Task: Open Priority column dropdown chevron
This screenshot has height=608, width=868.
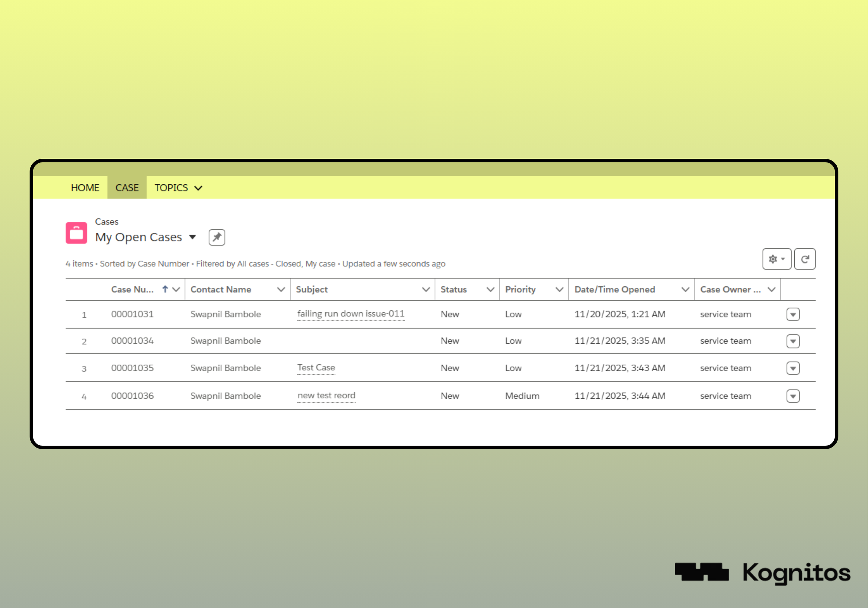Action: (559, 289)
